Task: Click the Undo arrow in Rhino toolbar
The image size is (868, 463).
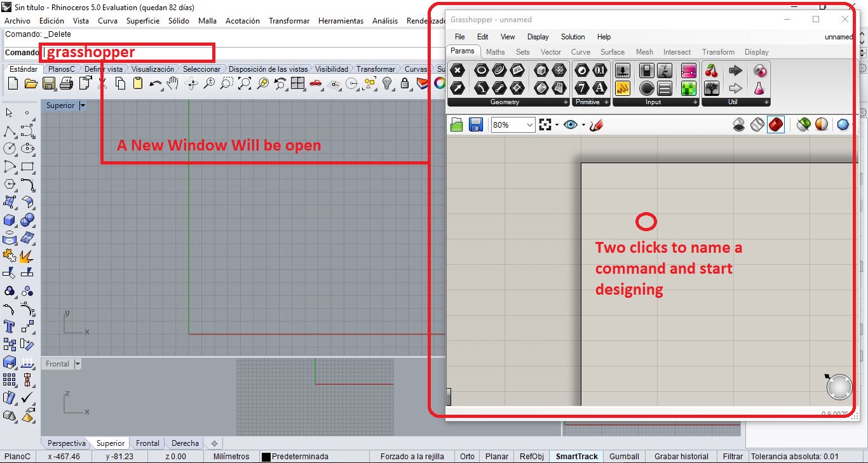Action: 155,83
